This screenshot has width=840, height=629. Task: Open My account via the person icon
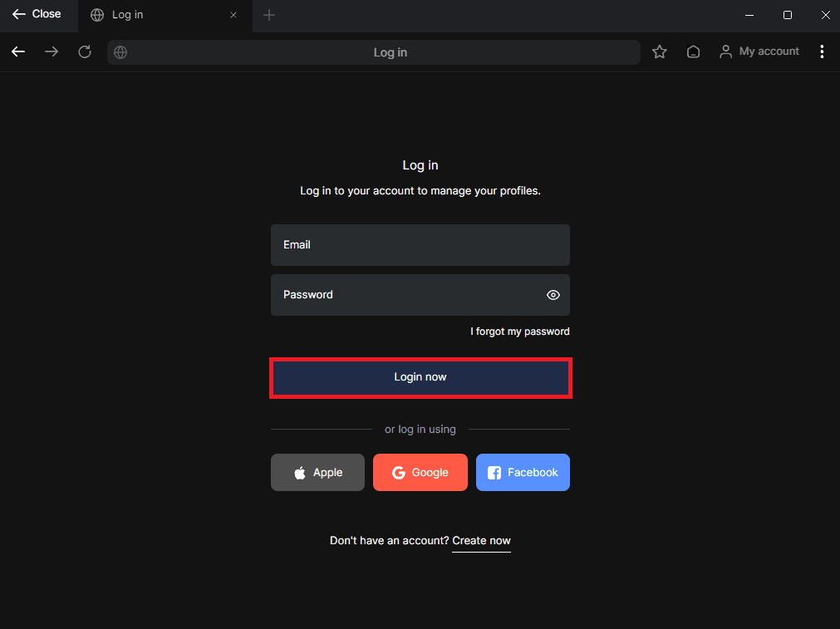pos(726,51)
